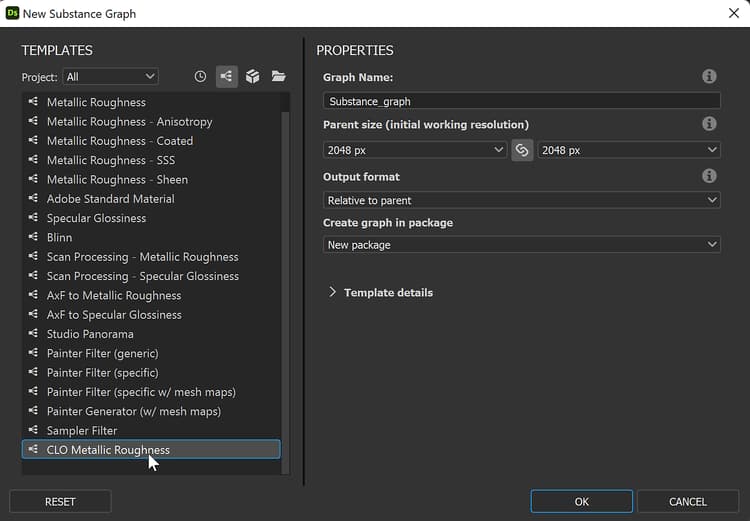This screenshot has height=521, width=750.
Task: Open Create graph in package dropdown
Action: click(x=521, y=244)
